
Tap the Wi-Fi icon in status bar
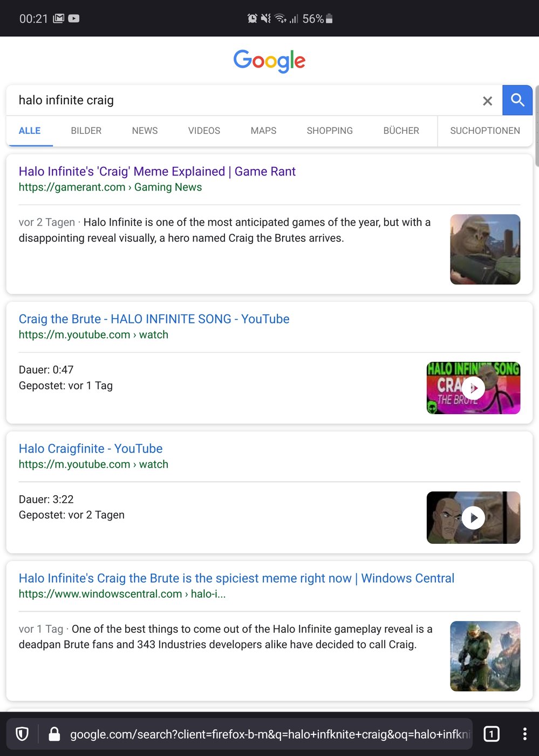[280, 18]
